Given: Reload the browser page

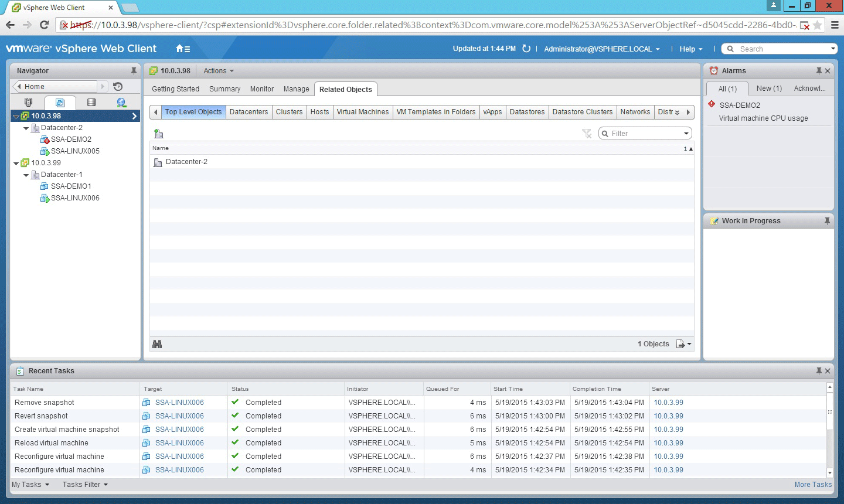Looking at the screenshot, I should (44, 25).
